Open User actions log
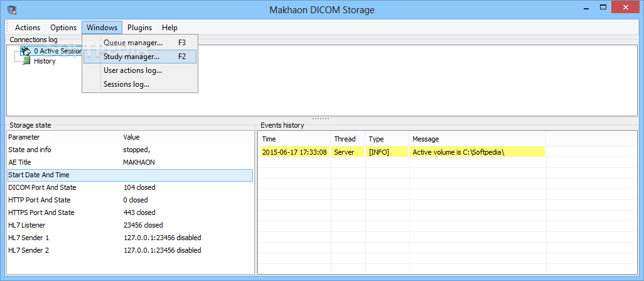644x281 pixels. pyautogui.click(x=139, y=70)
